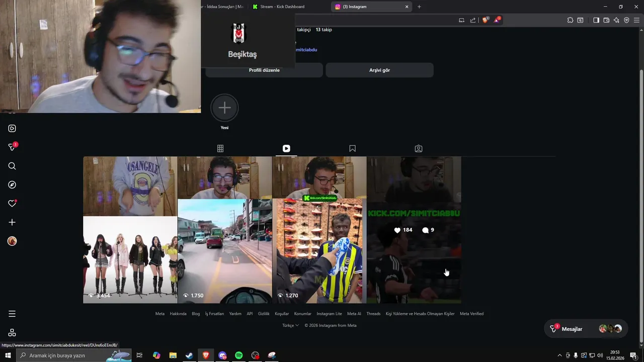Screen dimensions: 644x362
Task: Close the Instagram browser tab
Action: [x=407, y=7]
